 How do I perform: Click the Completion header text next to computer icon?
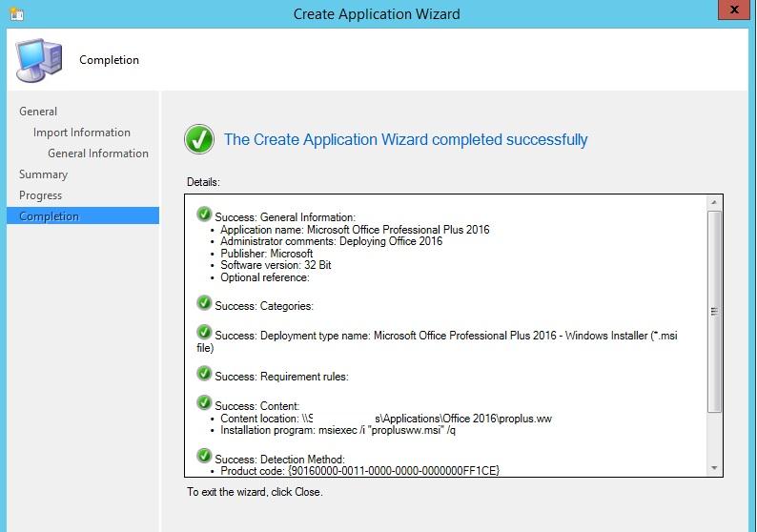(109, 60)
